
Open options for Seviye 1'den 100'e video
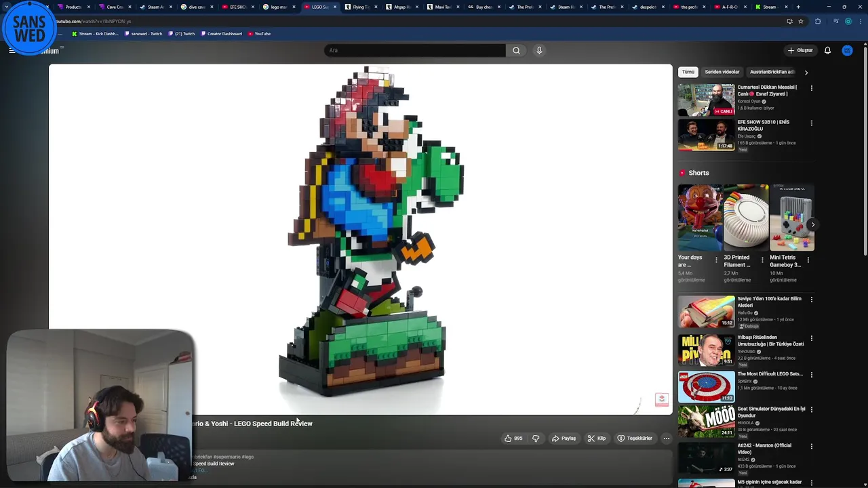point(811,300)
